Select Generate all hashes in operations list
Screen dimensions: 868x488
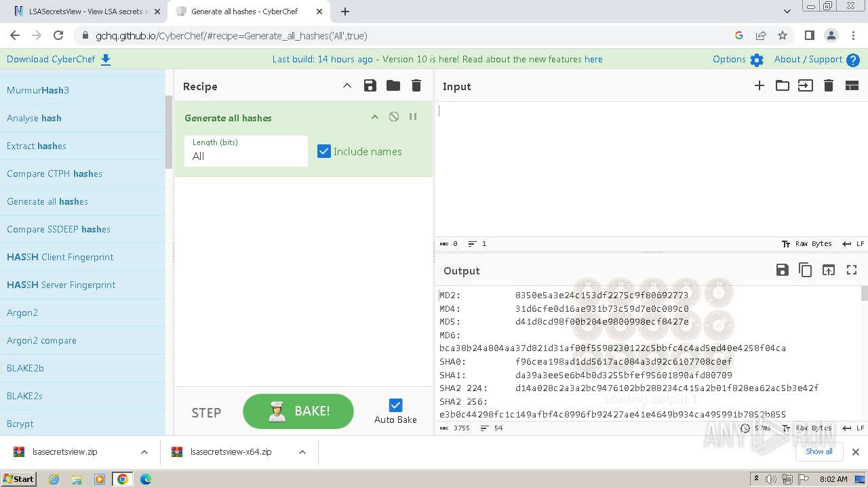point(83,201)
